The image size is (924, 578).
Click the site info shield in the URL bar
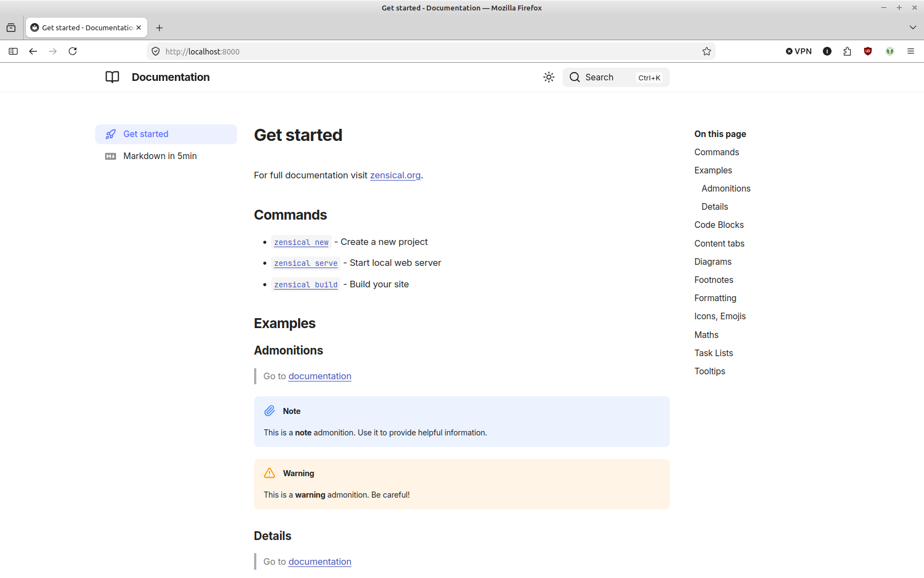pyautogui.click(x=156, y=52)
